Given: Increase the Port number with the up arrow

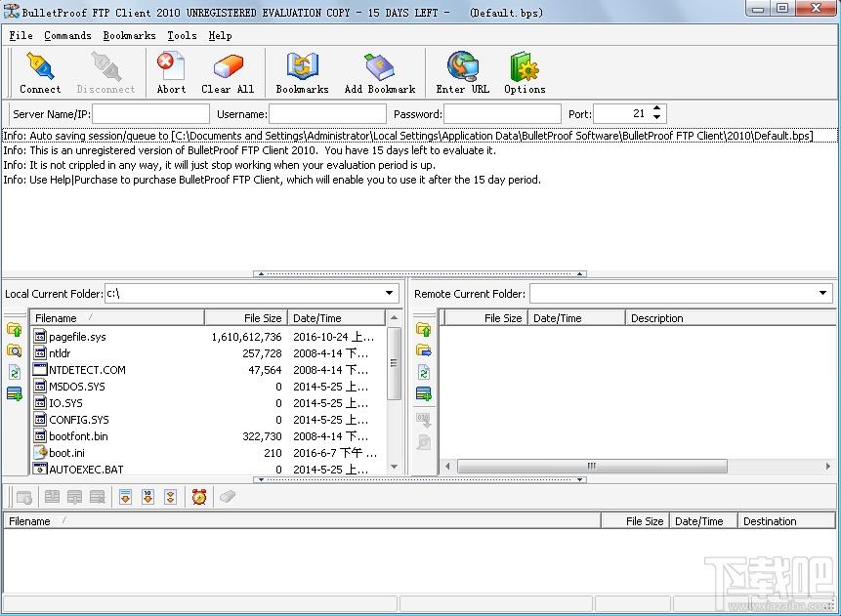Looking at the screenshot, I should 657,108.
